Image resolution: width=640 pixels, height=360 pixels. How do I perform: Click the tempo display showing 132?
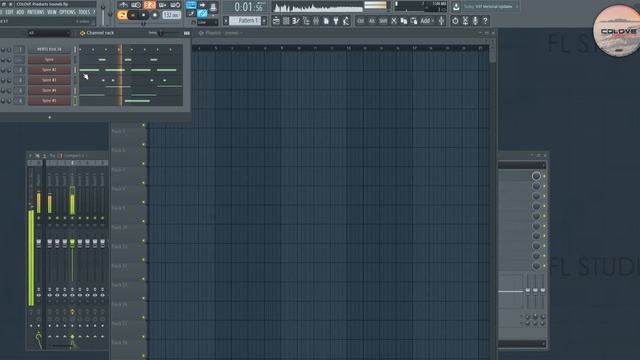(x=171, y=15)
